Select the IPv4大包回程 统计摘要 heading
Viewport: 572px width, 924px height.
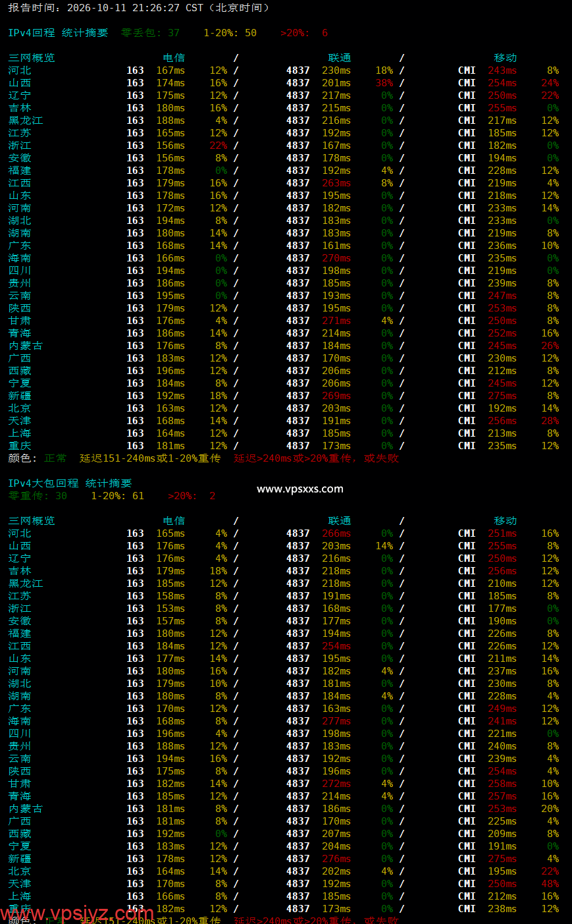[70, 483]
